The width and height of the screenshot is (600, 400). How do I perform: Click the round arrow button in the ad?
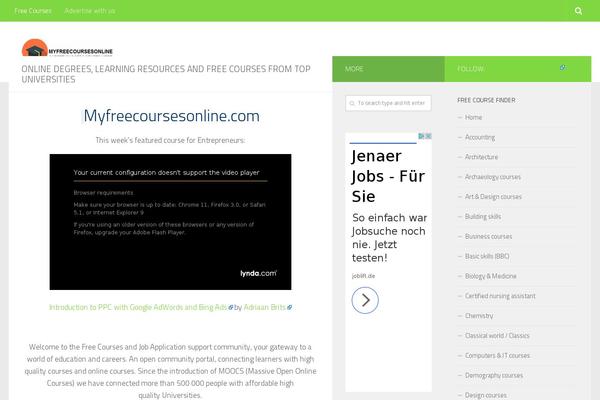click(x=365, y=300)
